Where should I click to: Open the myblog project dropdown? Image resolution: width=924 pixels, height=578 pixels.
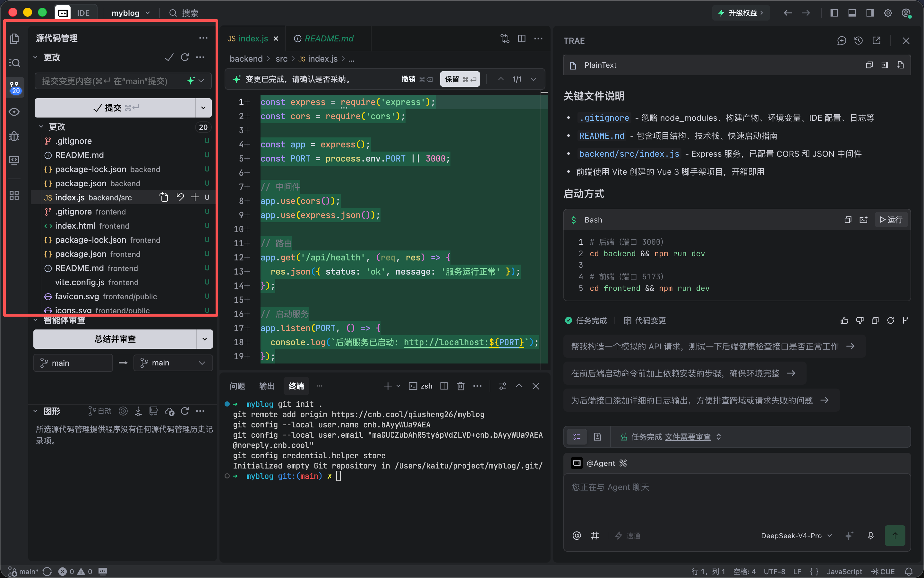pos(131,13)
